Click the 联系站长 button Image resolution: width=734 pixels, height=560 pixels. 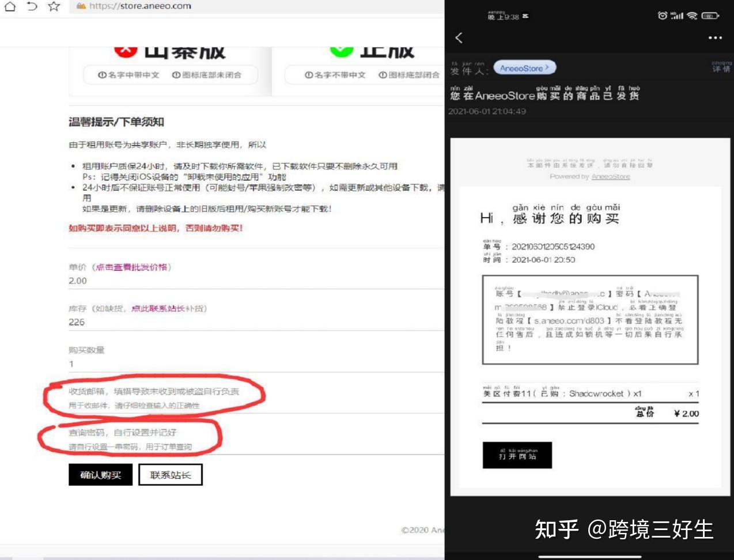171,475
